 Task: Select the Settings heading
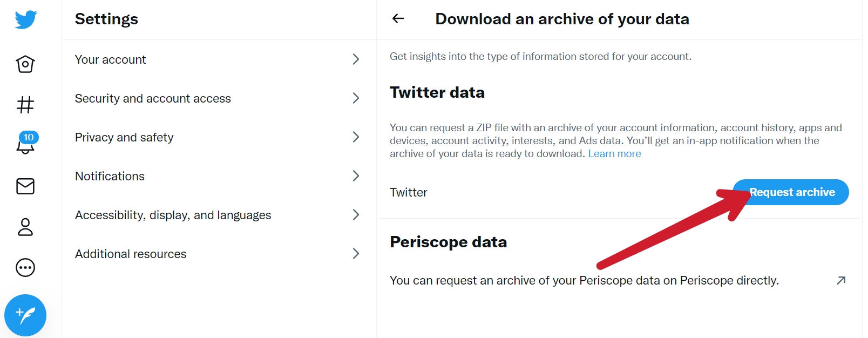click(x=106, y=18)
